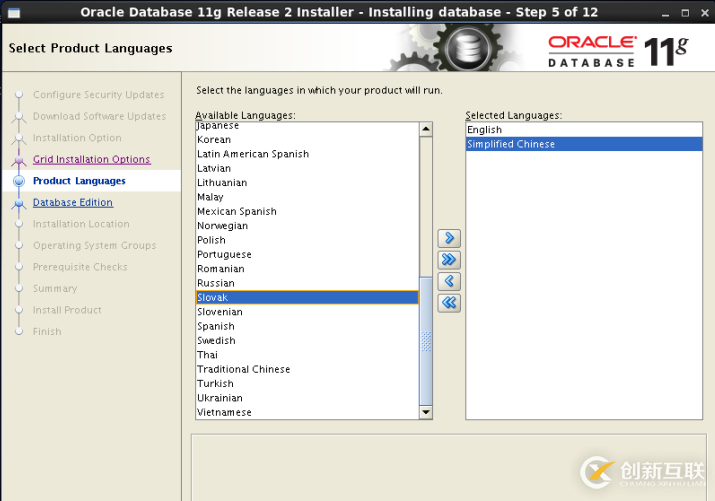This screenshot has height=501, width=715.
Task: Click the window menu icon in the title bar
Action: coord(14,12)
